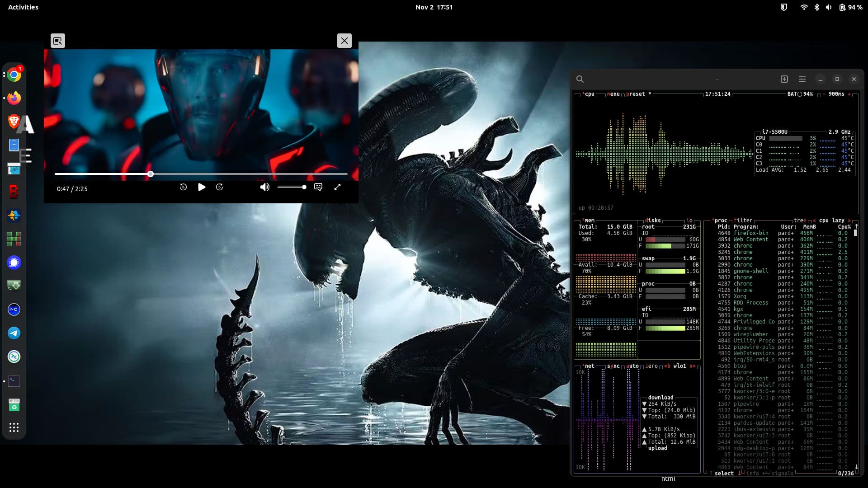Skip forward using the video forward icon
The width and height of the screenshot is (868, 488).
[x=220, y=187]
